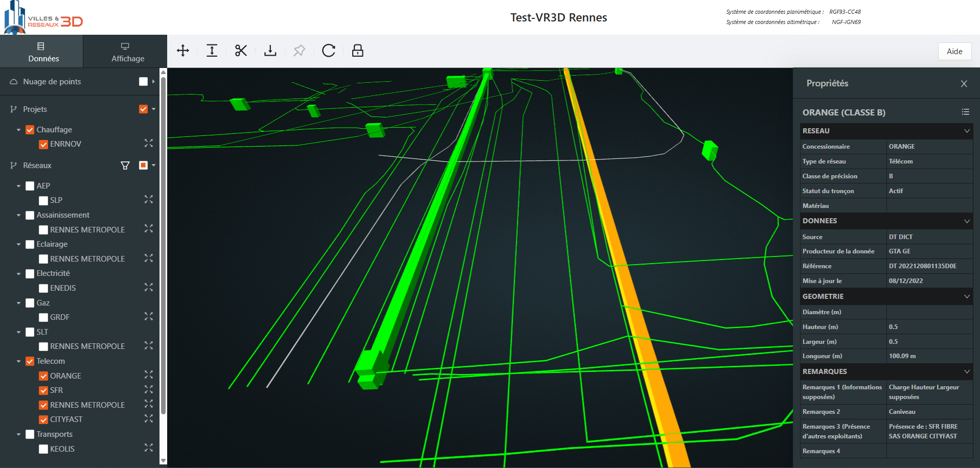Image resolution: width=980 pixels, height=468 pixels.
Task: Zoom to extent of ORANGE layer
Action: (148, 376)
